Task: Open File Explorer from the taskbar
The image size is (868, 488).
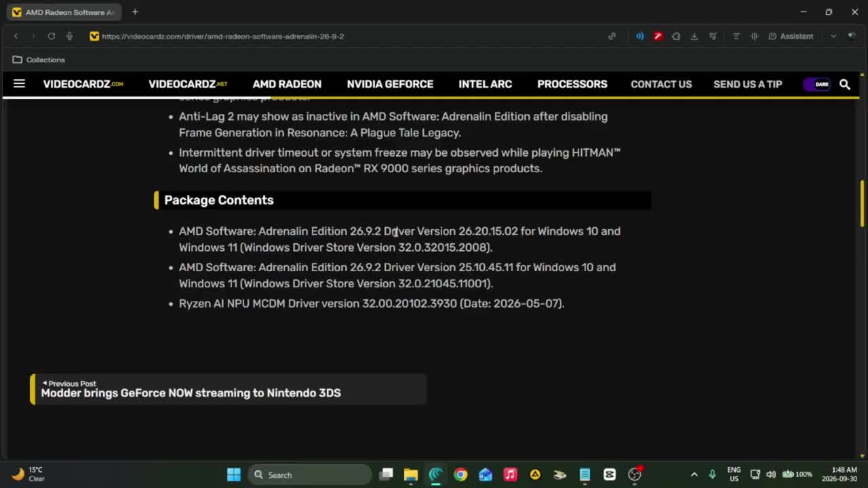Action: coord(411,474)
